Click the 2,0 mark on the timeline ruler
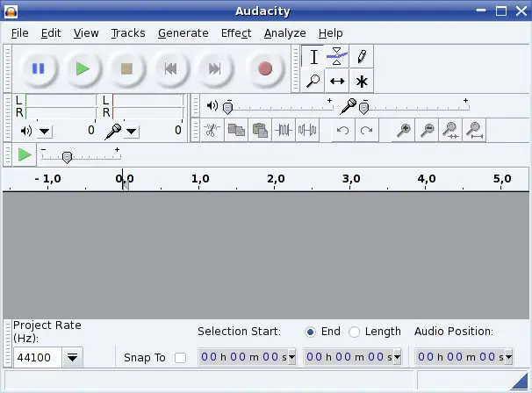The height and width of the screenshot is (393, 532). tap(276, 179)
